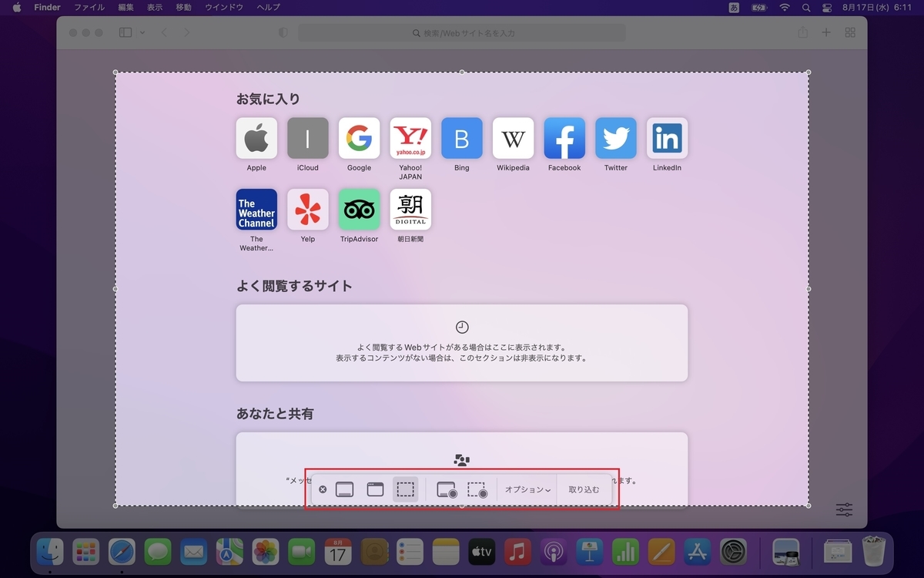Click Safari's forward navigation arrow
This screenshot has width=924, height=578.
coord(186,33)
